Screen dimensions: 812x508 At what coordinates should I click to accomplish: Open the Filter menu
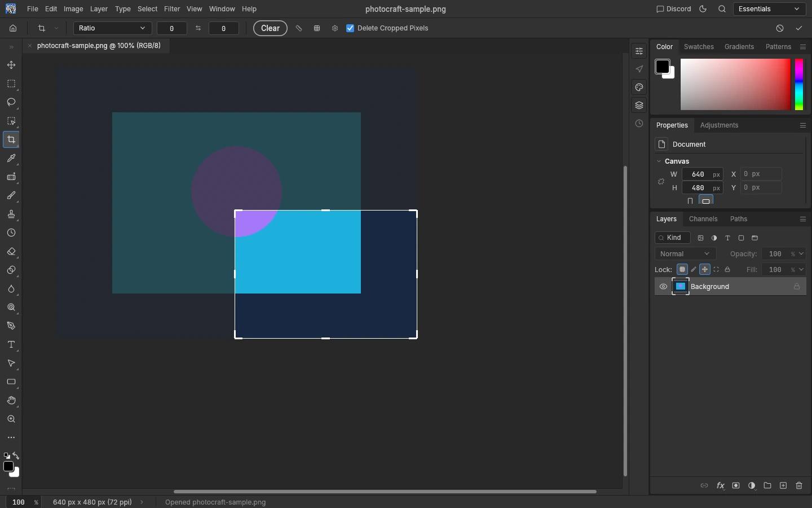(x=172, y=9)
